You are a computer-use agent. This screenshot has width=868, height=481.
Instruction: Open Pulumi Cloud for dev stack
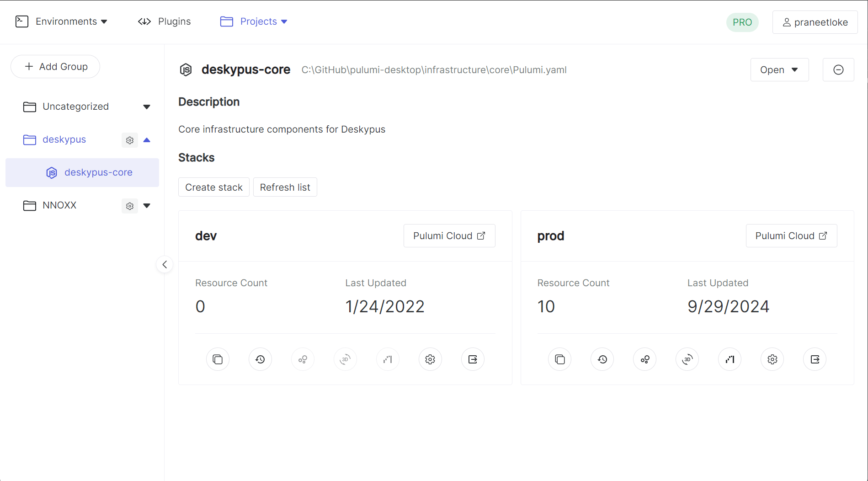click(x=449, y=236)
